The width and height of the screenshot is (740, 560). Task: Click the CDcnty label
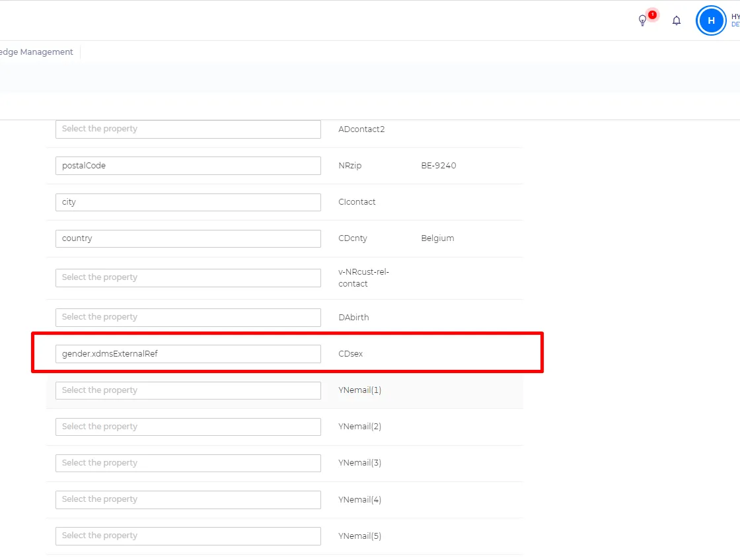(353, 238)
